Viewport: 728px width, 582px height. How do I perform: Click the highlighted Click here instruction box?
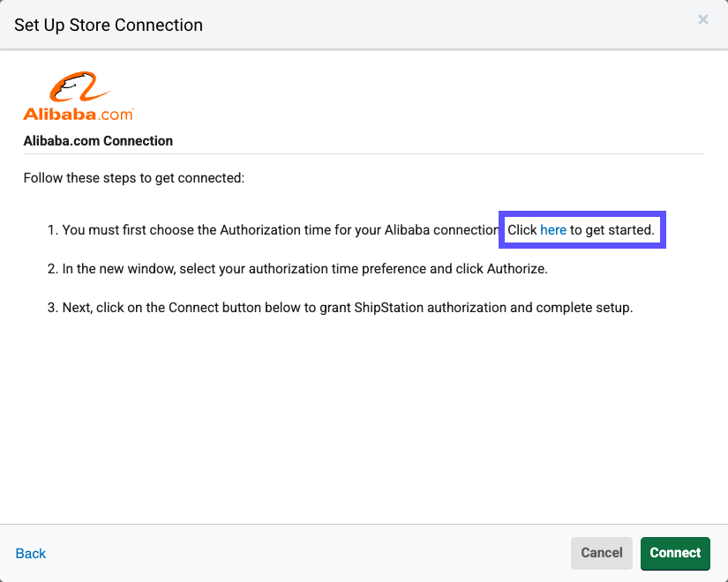tap(582, 229)
